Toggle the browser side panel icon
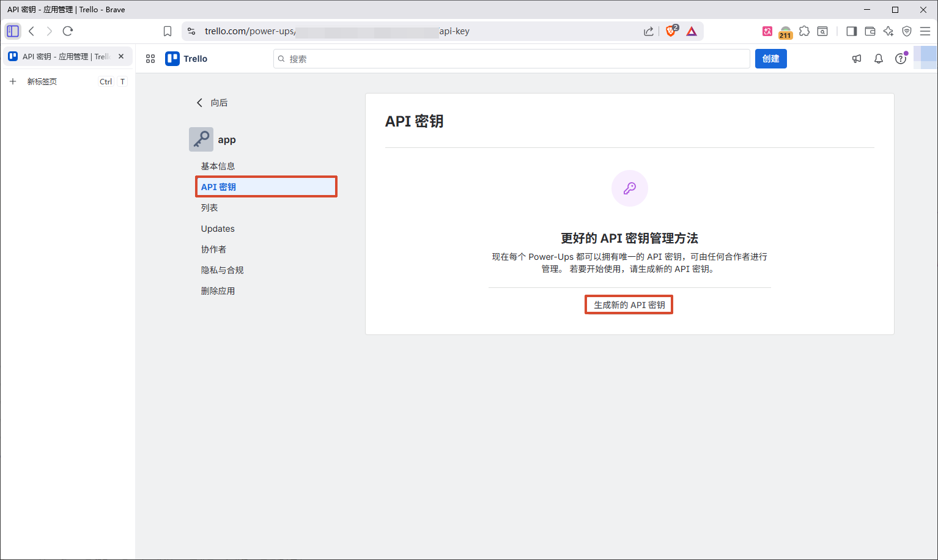 tap(852, 31)
